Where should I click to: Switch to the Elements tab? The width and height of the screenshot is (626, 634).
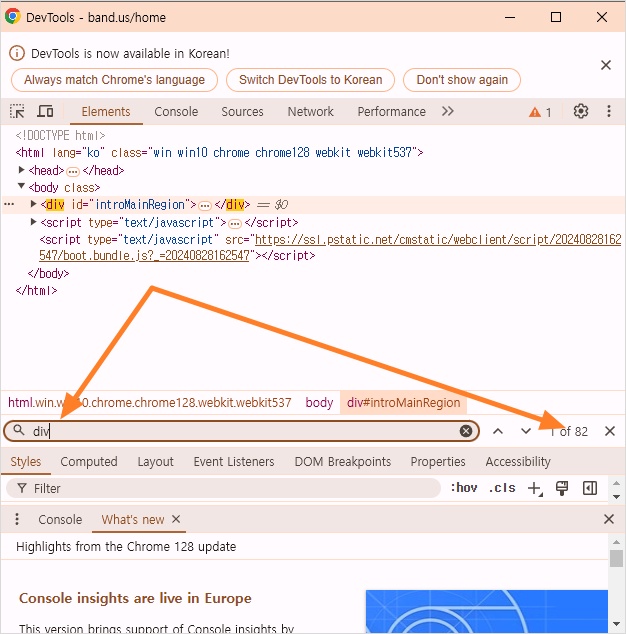[x=106, y=112]
